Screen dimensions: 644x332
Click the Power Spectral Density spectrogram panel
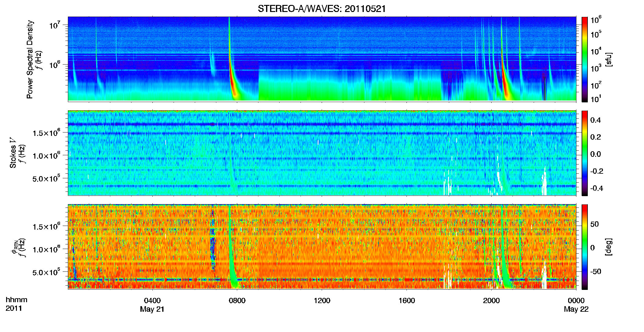click(322, 59)
